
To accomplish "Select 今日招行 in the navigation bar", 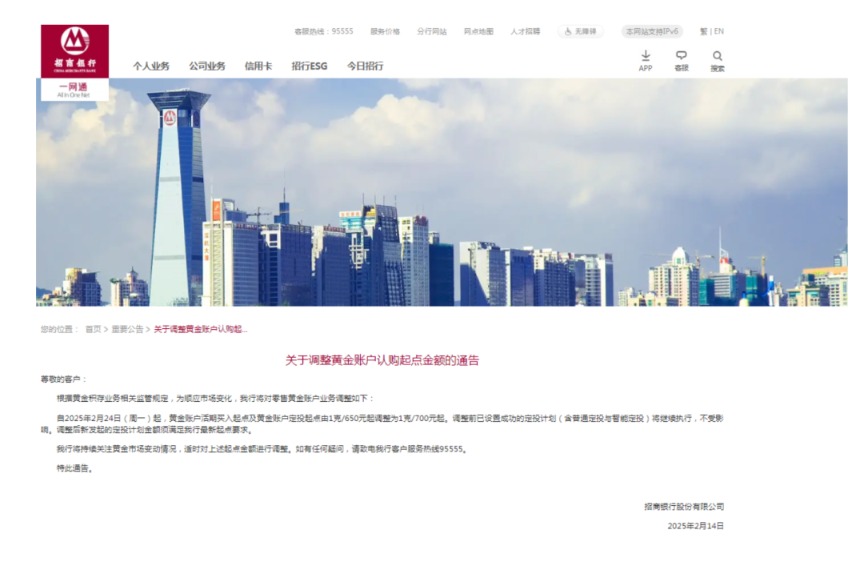I will click(x=365, y=66).
